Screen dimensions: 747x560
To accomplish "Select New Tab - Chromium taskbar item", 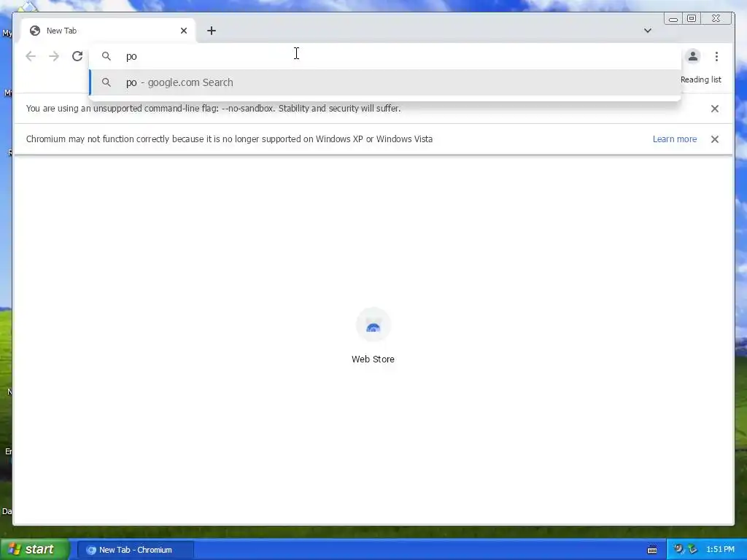I will click(x=135, y=550).
